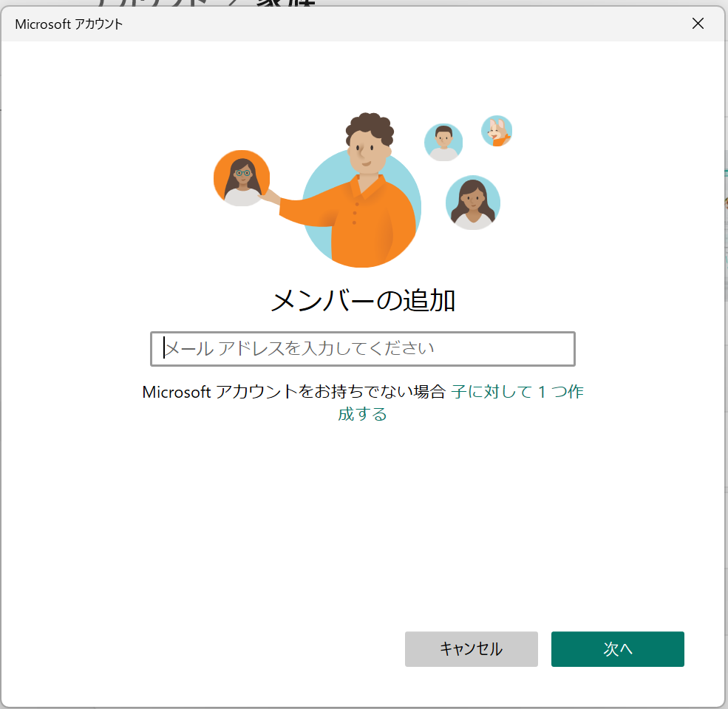This screenshot has height=709, width=728.
Task: Click the curly brown hair of the man
Action: tap(370, 126)
